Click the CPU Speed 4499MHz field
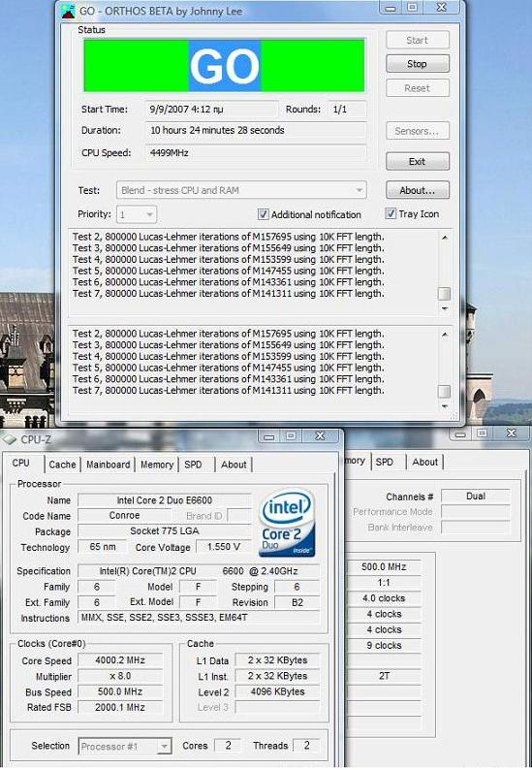This screenshot has height=770, width=532. (256, 152)
